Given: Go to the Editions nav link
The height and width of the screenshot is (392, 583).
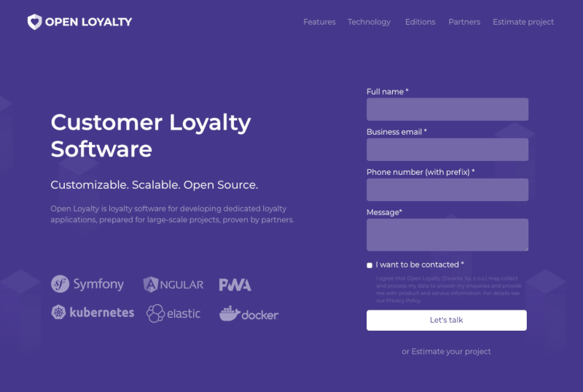Looking at the screenshot, I should [420, 22].
